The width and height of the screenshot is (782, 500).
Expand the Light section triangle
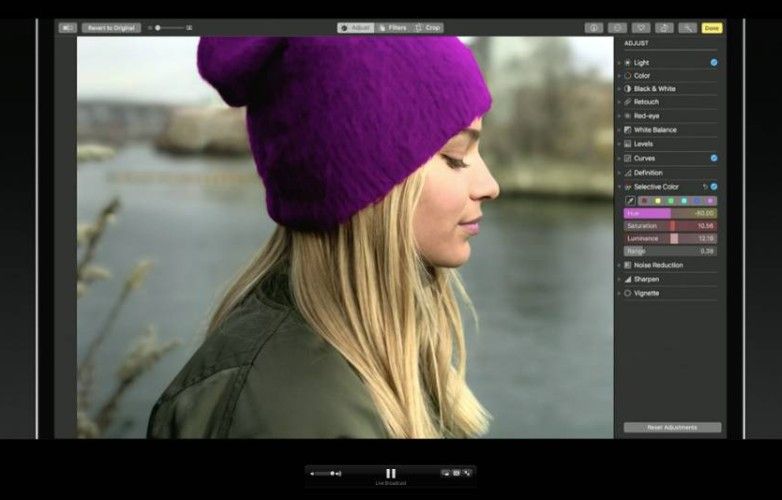point(620,63)
